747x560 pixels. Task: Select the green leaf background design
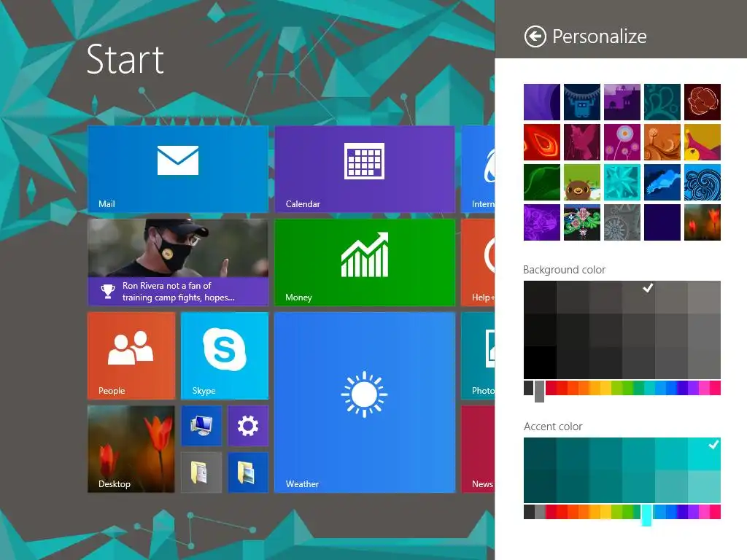click(x=542, y=182)
